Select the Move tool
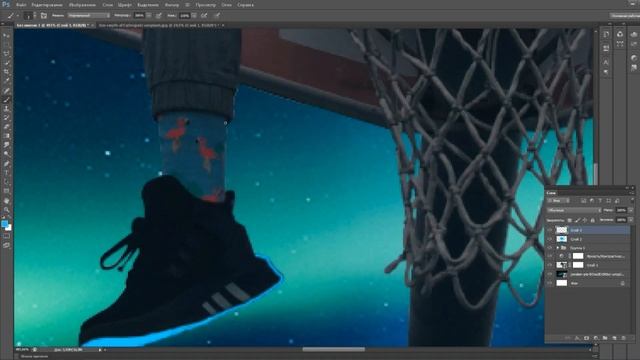Image resolution: width=640 pixels, height=360 pixels. point(7,36)
